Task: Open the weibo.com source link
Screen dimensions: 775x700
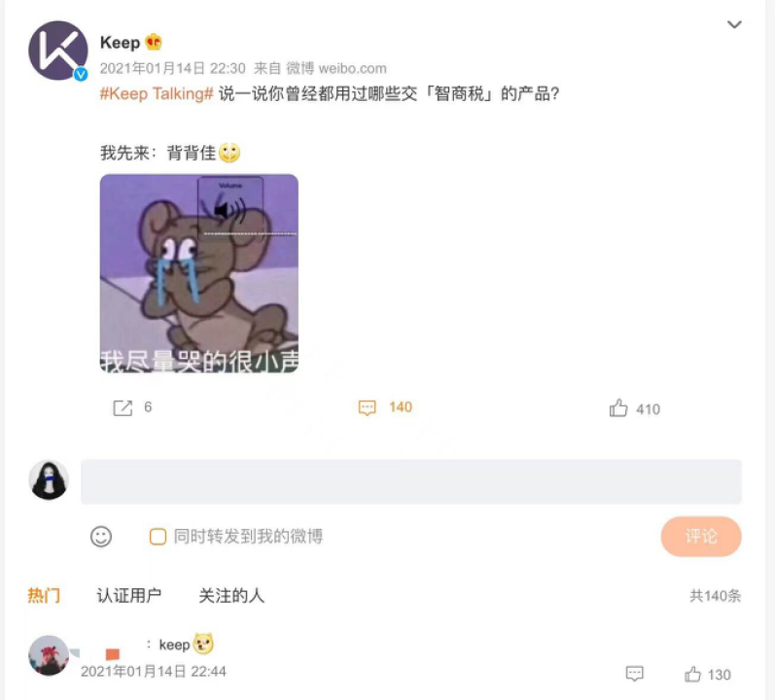Action: click(352, 68)
